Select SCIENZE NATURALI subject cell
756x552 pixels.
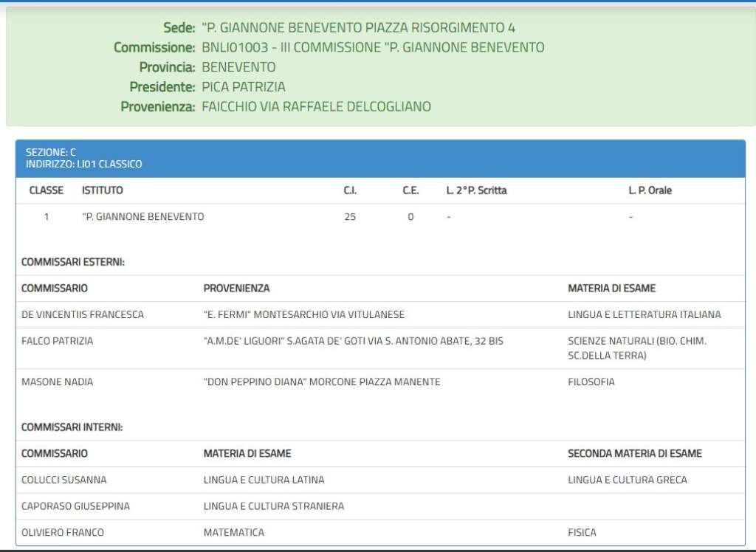point(637,348)
